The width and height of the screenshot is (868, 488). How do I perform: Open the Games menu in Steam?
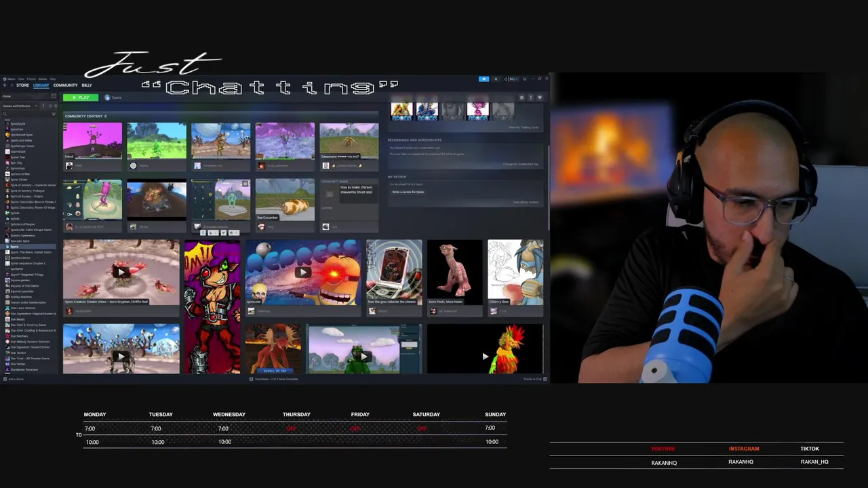click(43, 79)
